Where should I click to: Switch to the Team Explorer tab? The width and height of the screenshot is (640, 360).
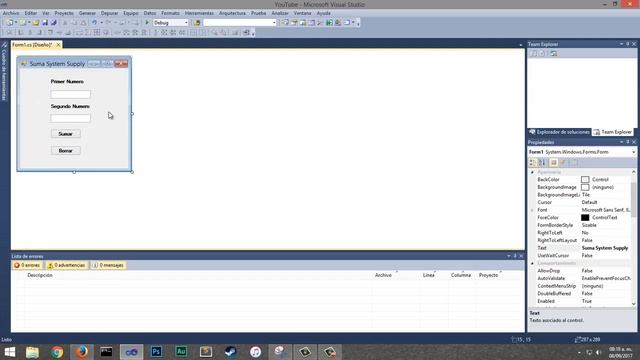pyautogui.click(x=613, y=132)
